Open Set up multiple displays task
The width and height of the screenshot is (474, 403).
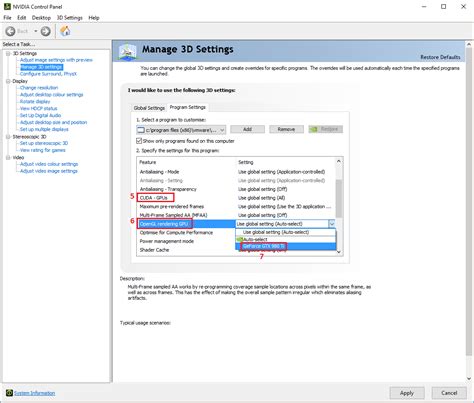[x=44, y=129]
